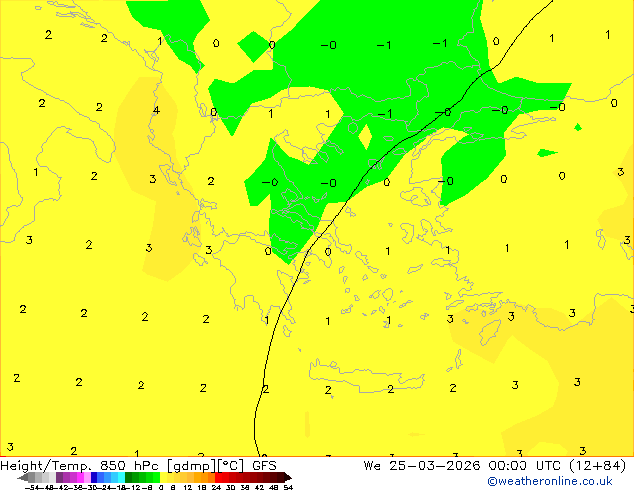The width and height of the screenshot is (634, 490).
Task: Click the dark purple legend swatch above -42
Action: [x=59, y=477]
